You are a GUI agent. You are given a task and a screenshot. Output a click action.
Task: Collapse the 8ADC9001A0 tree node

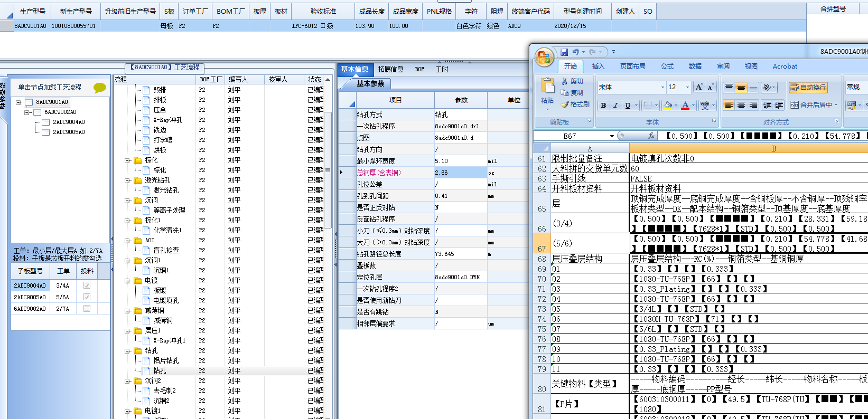point(18,102)
